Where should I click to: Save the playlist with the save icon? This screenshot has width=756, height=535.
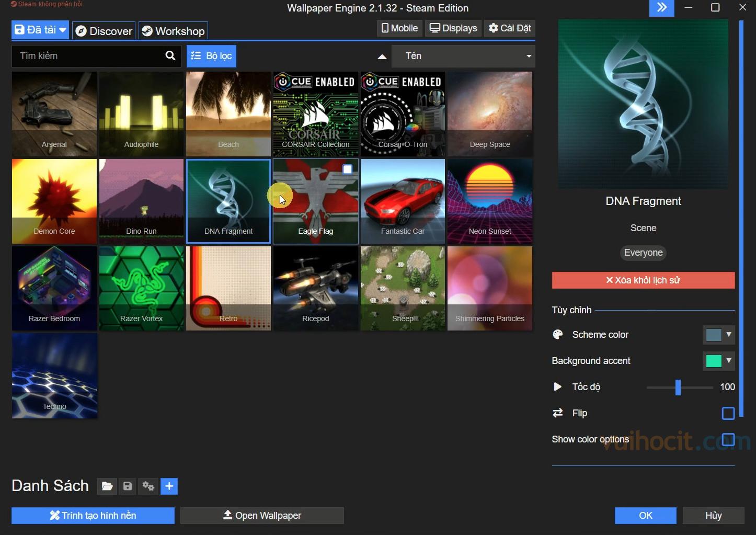(128, 486)
